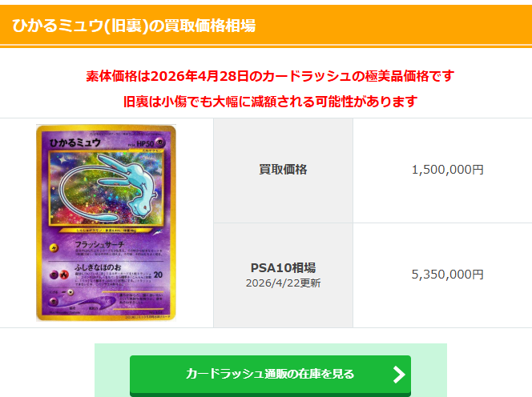Click the ふしぎなほのお attack name on card
This screenshot has height=397, width=532.
[x=98, y=267]
